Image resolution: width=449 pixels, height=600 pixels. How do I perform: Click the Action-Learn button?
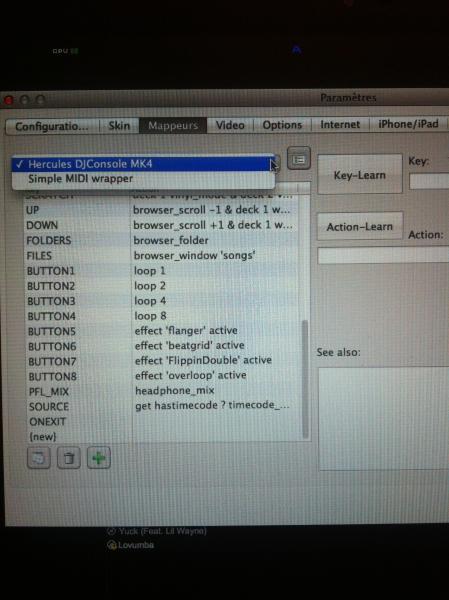tap(360, 227)
